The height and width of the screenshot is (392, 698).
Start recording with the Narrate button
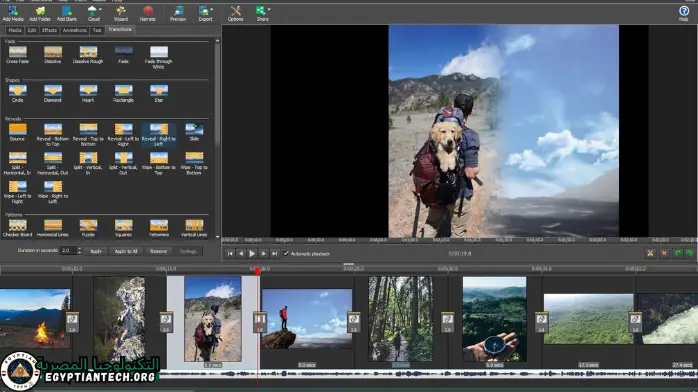[x=148, y=13]
